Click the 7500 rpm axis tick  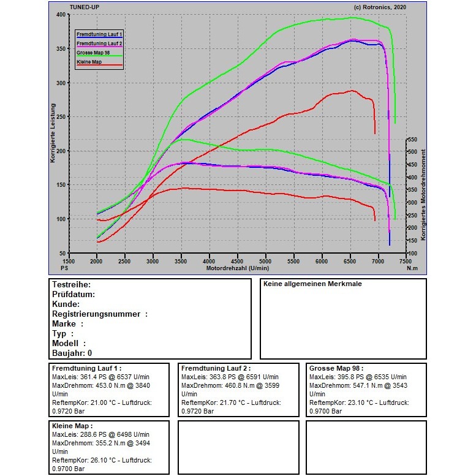[406, 261]
